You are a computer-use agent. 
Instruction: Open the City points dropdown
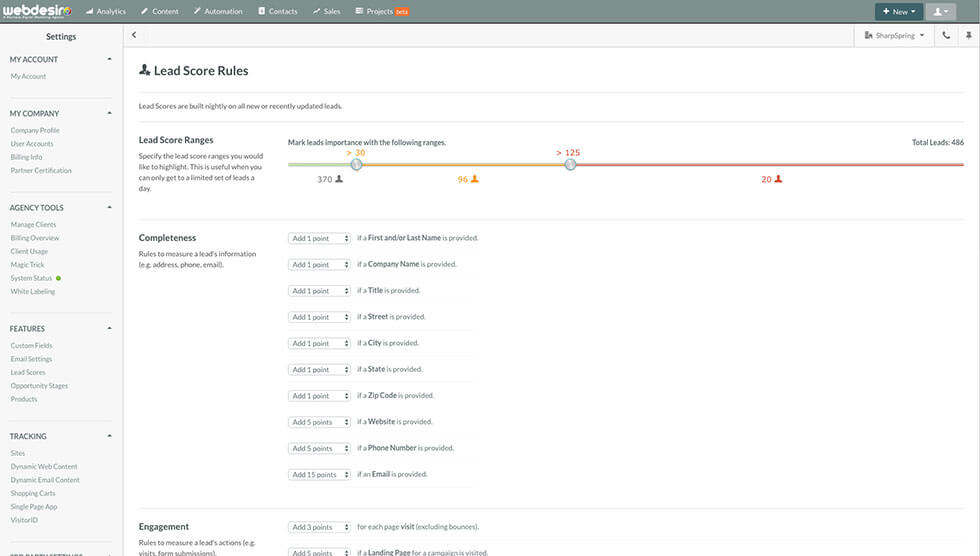point(319,343)
